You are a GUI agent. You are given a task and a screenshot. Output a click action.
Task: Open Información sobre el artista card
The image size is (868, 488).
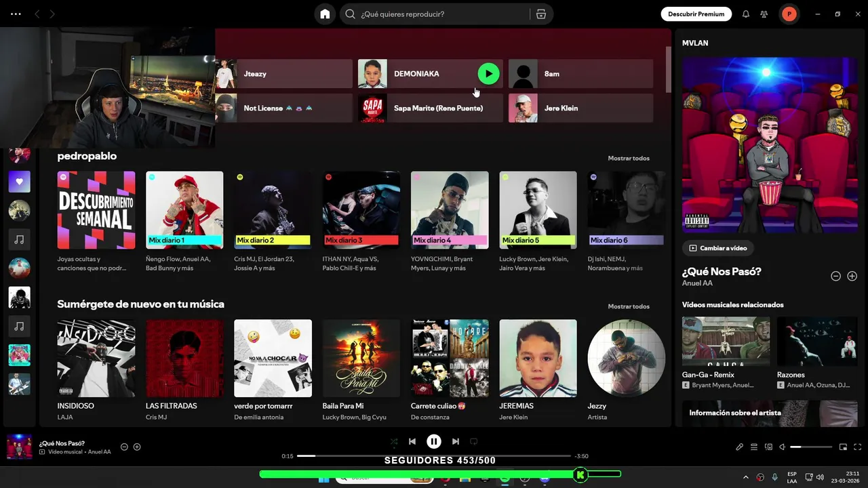pyautogui.click(x=770, y=413)
